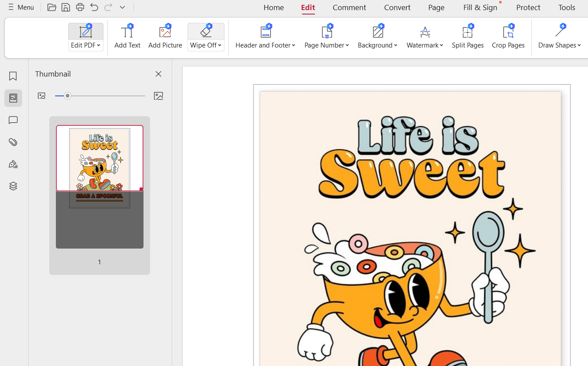Switch to the Convert tab
The image size is (588, 366).
click(x=397, y=7)
